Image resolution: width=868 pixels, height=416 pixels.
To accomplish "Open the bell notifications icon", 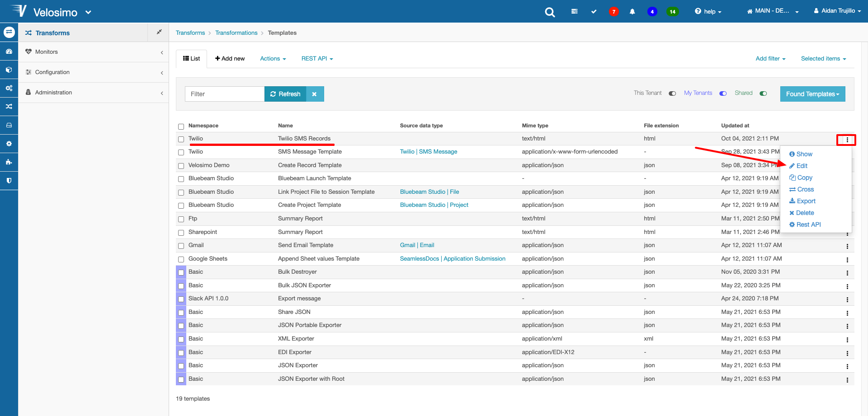I will click(x=632, y=11).
